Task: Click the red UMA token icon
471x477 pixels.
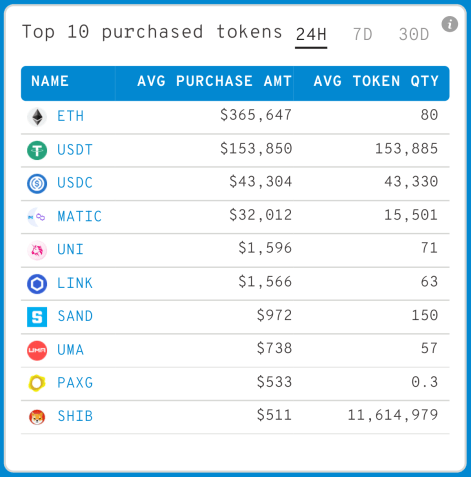Action: (x=37, y=350)
